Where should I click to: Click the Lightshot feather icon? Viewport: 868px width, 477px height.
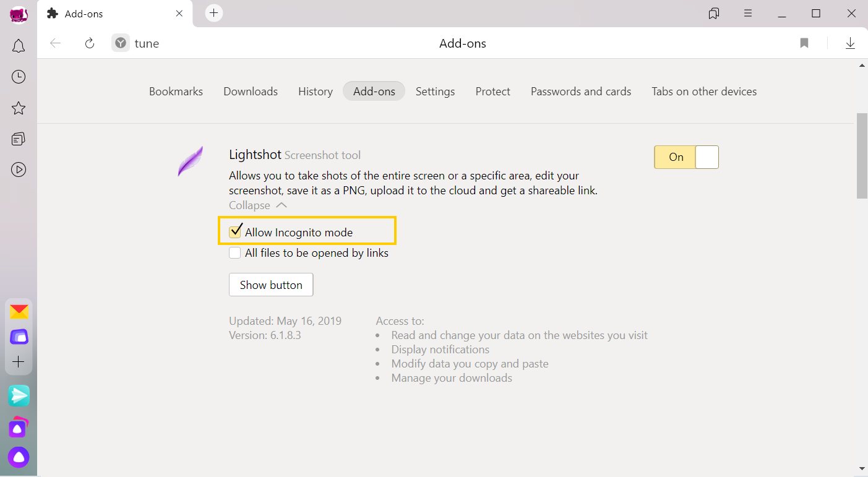(191, 161)
